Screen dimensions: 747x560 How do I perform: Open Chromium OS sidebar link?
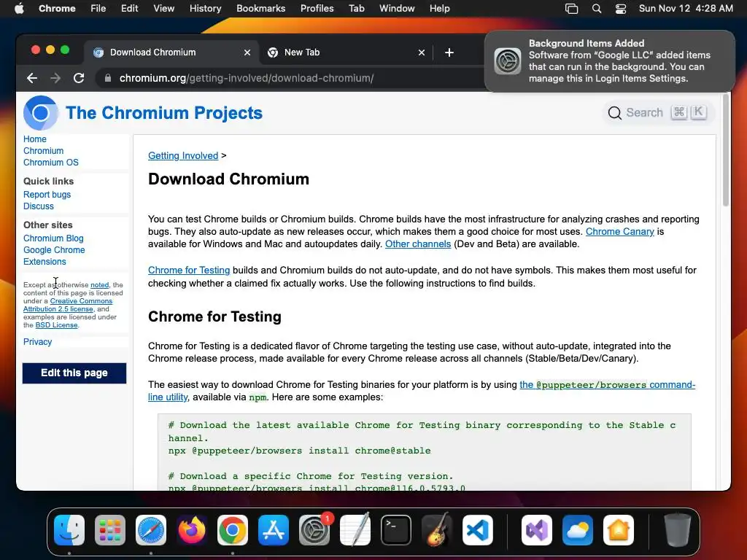(51, 163)
